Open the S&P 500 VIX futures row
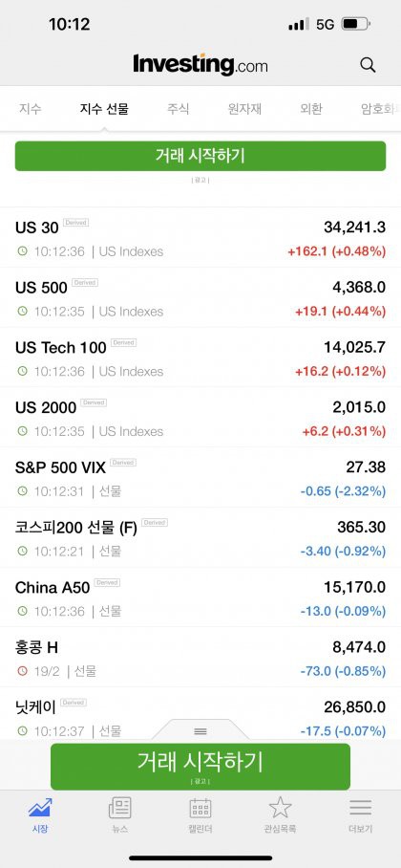 pos(200,478)
